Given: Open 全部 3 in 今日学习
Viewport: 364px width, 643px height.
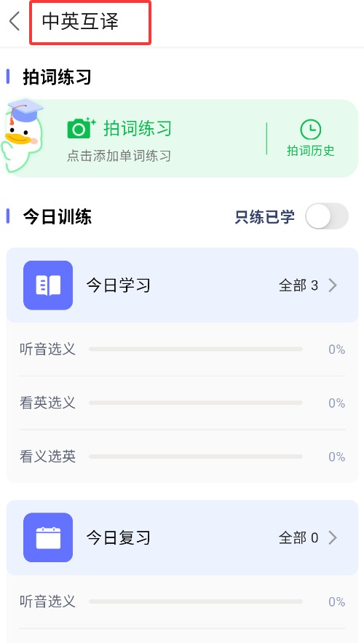Looking at the screenshot, I should point(298,285).
